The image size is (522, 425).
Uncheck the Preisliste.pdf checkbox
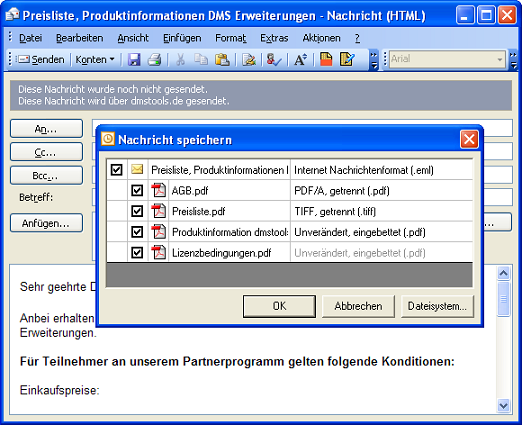(137, 211)
